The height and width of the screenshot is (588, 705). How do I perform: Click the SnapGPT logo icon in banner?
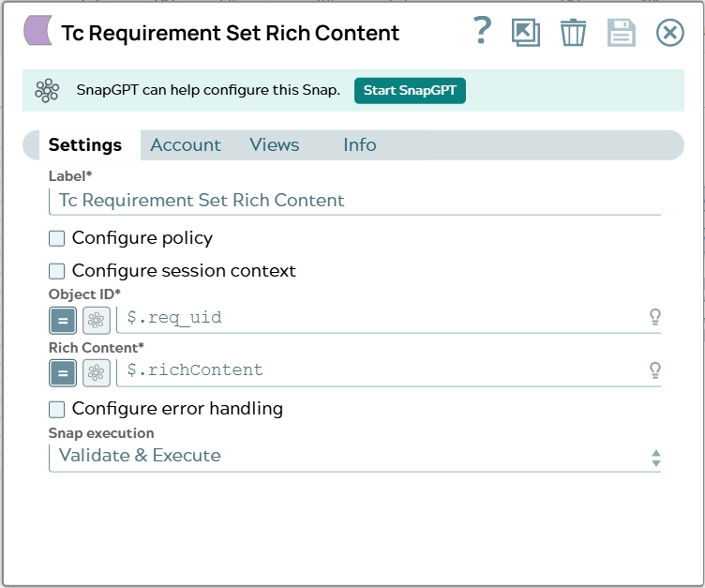(x=47, y=90)
